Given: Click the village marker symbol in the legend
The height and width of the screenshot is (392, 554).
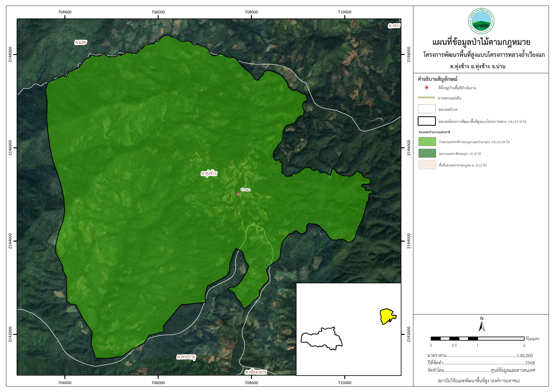Looking at the screenshot, I should pyautogui.click(x=427, y=88).
